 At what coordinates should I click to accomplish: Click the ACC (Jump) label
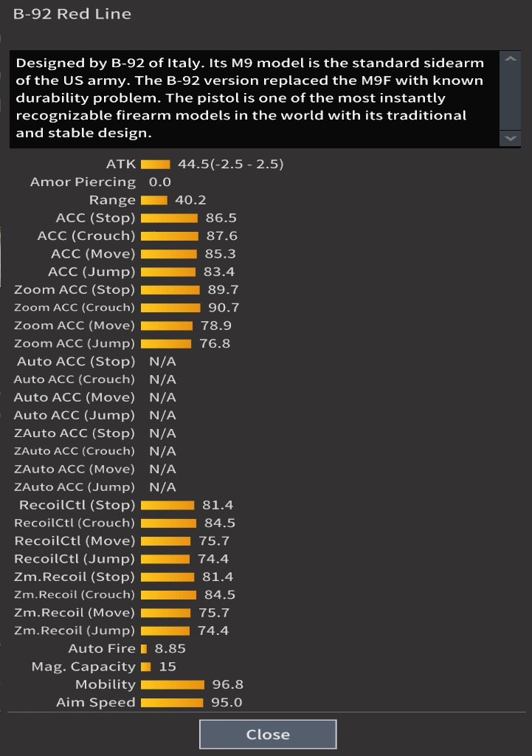(91, 272)
